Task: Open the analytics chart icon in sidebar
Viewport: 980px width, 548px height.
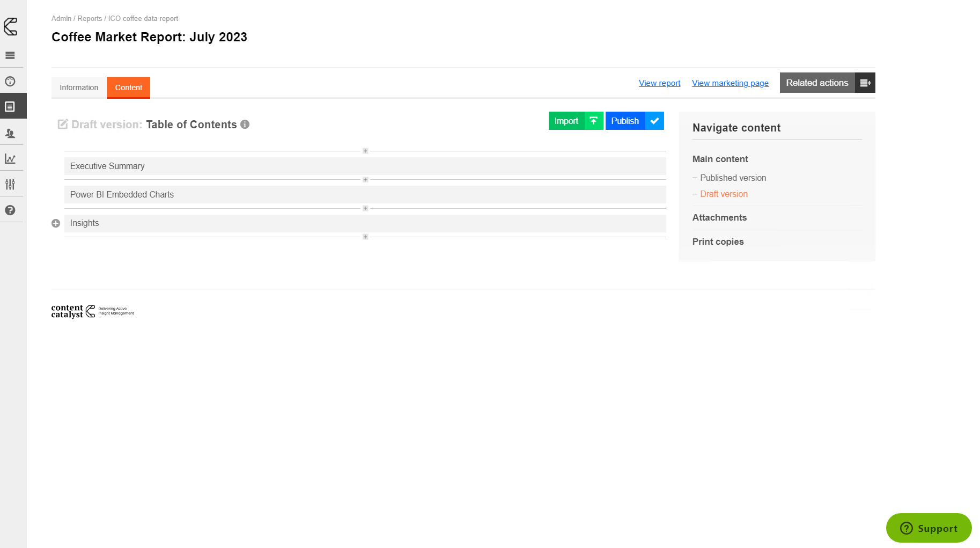Action: (x=10, y=159)
